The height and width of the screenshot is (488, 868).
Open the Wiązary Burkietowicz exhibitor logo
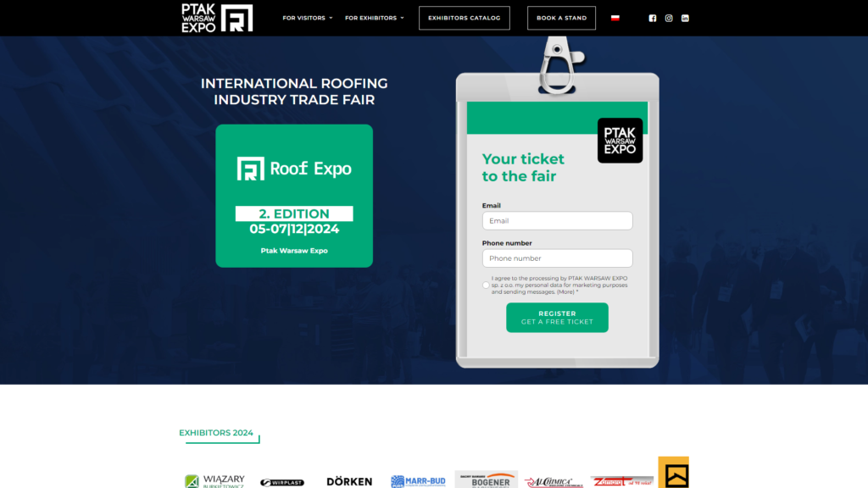214,481
